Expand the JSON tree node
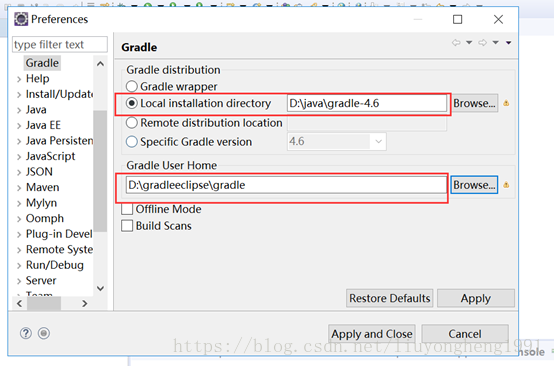The width and height of the screenshot is (554, 366). click(x=19, y=172)
